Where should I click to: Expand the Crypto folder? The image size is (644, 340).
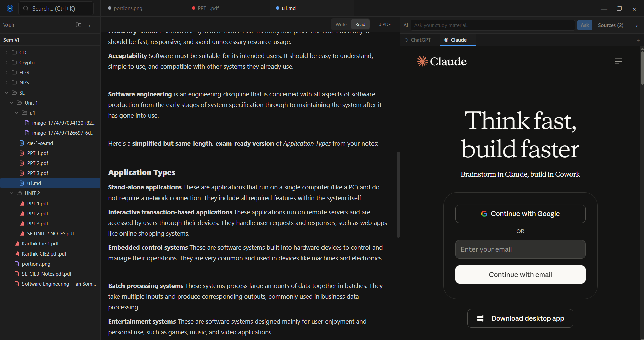[x=6, y=62]
